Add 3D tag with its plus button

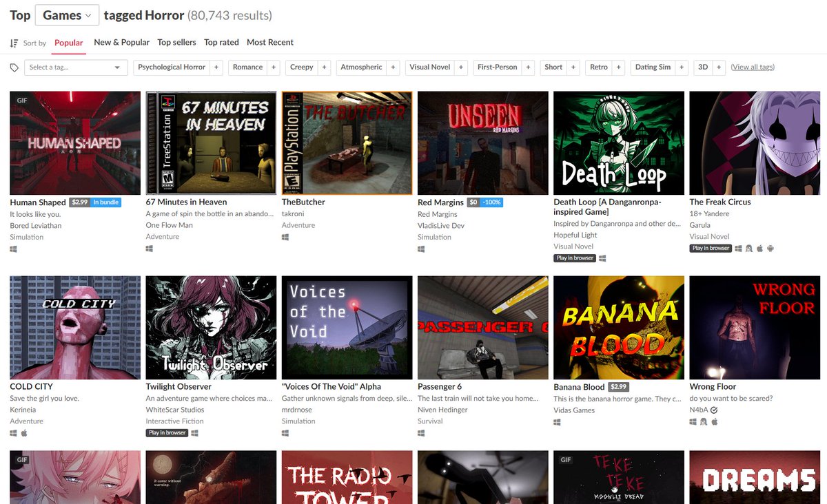(x=719, y=67)
